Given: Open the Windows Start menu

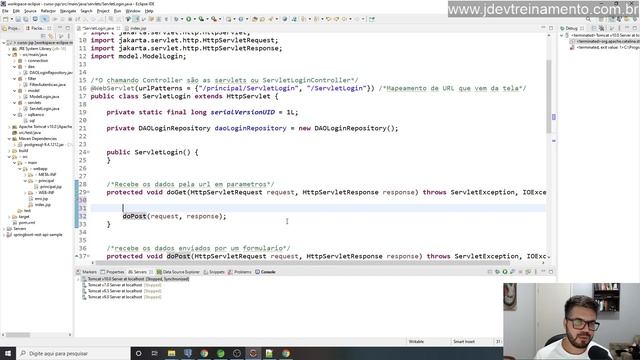Looking at the screenshot, I should click(x=8, y=353).
